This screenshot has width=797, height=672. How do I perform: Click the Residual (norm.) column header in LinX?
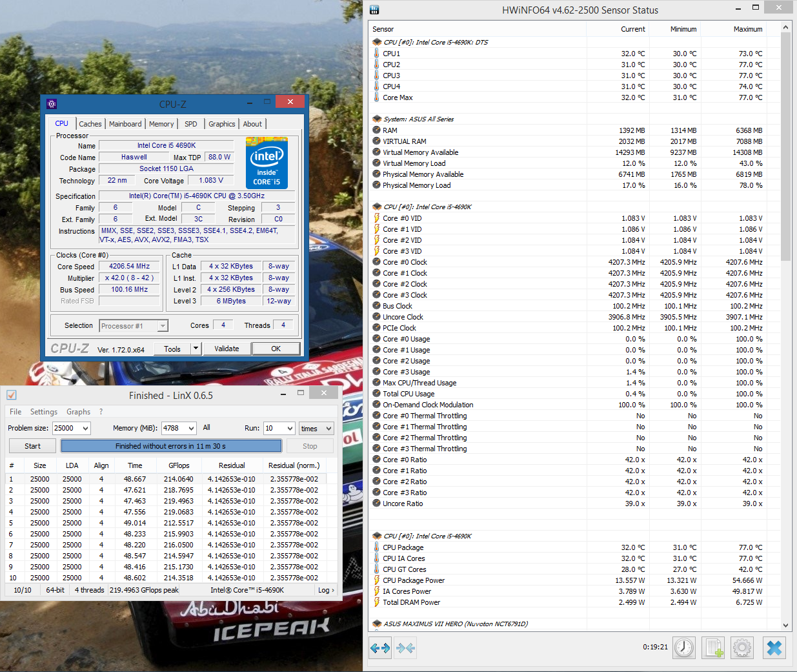pyautogui.click(x=294, y=465)
